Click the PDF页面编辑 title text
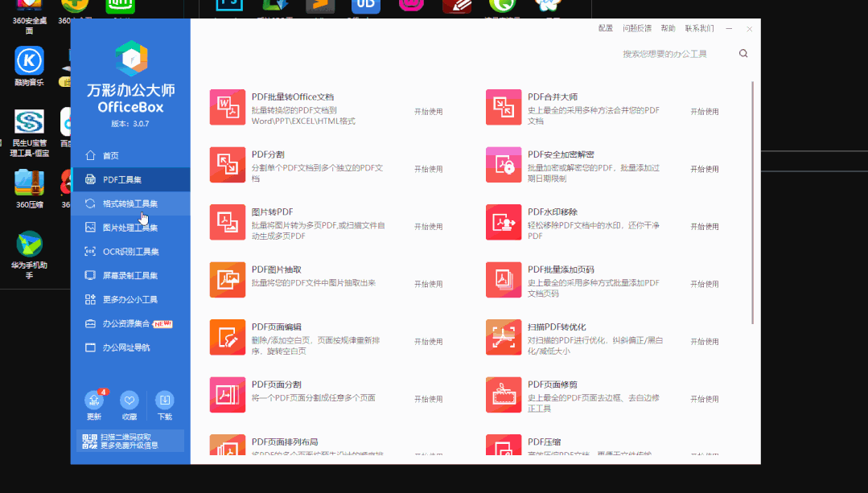Image resolution: width=868 pixels, height=493 pixels. click(276, 327)
